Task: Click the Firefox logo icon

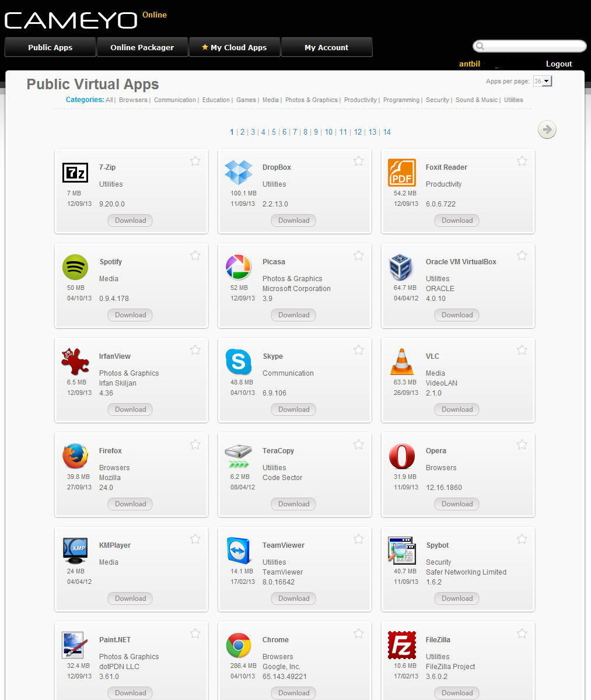Action: 75,456
